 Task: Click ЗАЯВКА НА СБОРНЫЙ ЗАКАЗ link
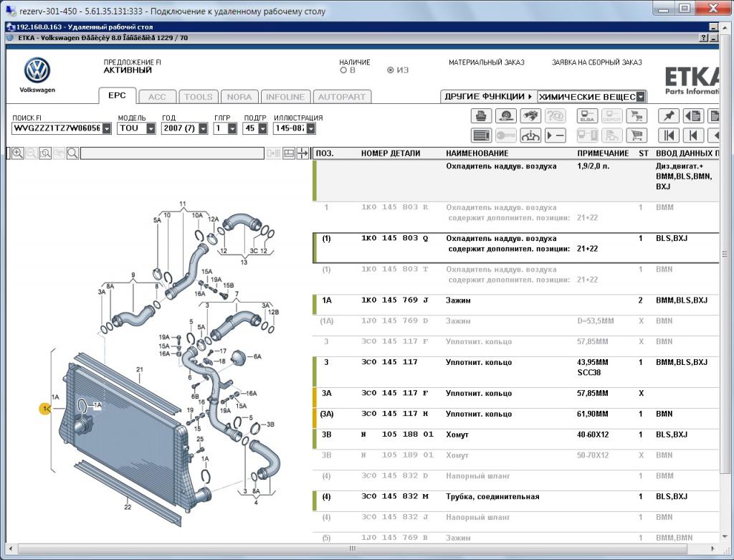[597, 62]
